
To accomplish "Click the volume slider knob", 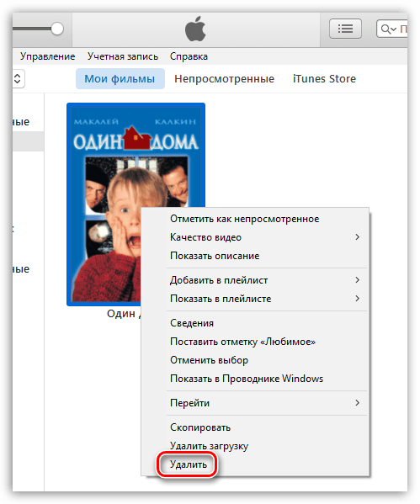I will (57, 29).
